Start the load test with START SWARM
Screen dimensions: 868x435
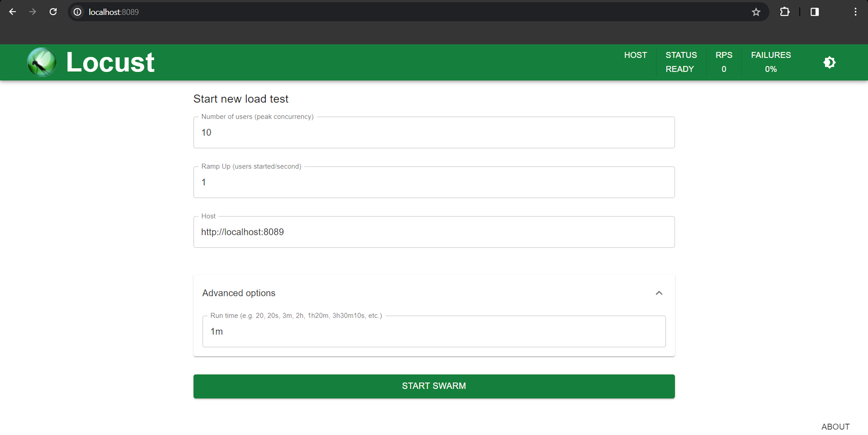[434, 386]
